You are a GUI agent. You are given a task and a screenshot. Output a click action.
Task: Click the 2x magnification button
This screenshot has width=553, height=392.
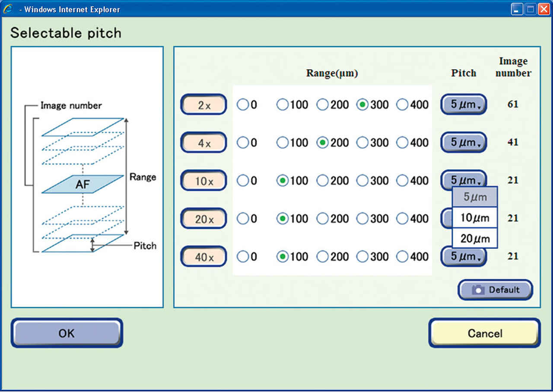coord(203,105)
